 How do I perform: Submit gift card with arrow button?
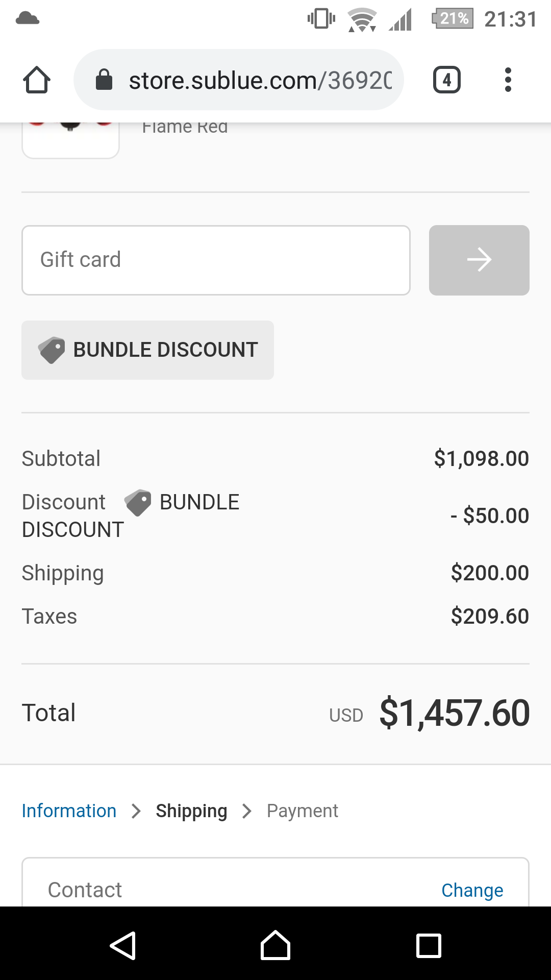point(479,260)
